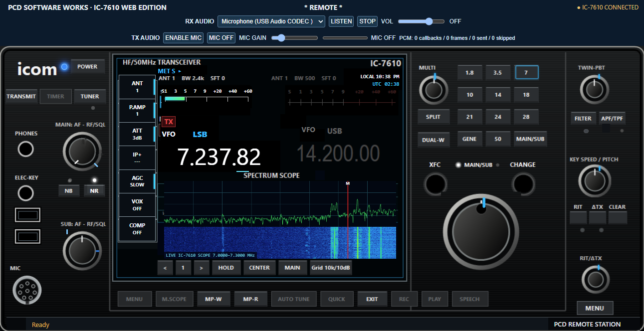
Task: Toggle the ΔTX button
Action: coord(598,217)
